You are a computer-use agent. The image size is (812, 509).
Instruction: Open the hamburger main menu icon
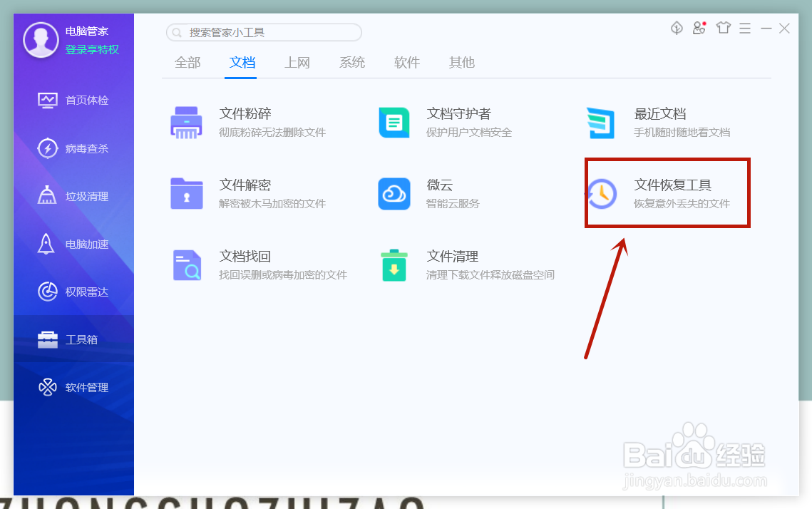coord(745,29)
